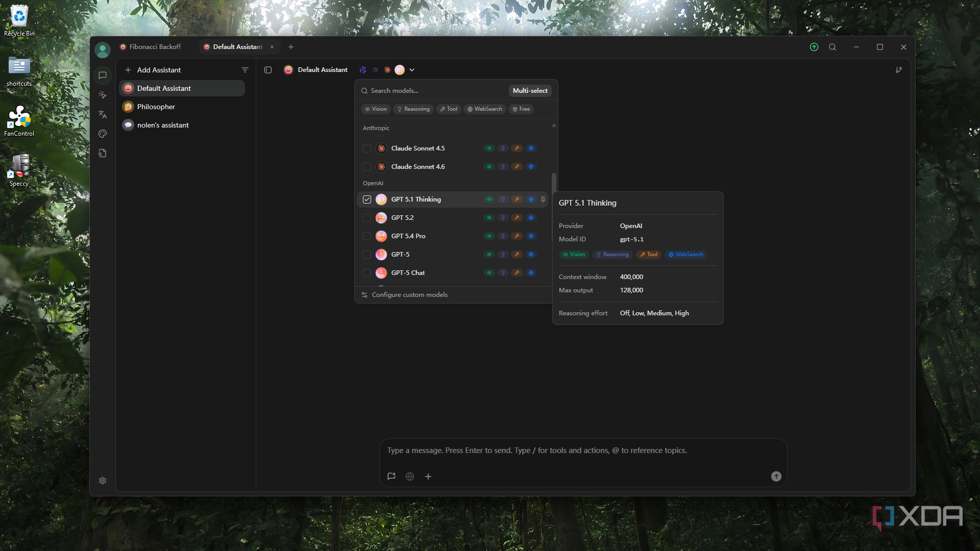The height and width of the screenshot is (551, 980).
Task: Open Configure custom models
Action: tap(404, 295)
